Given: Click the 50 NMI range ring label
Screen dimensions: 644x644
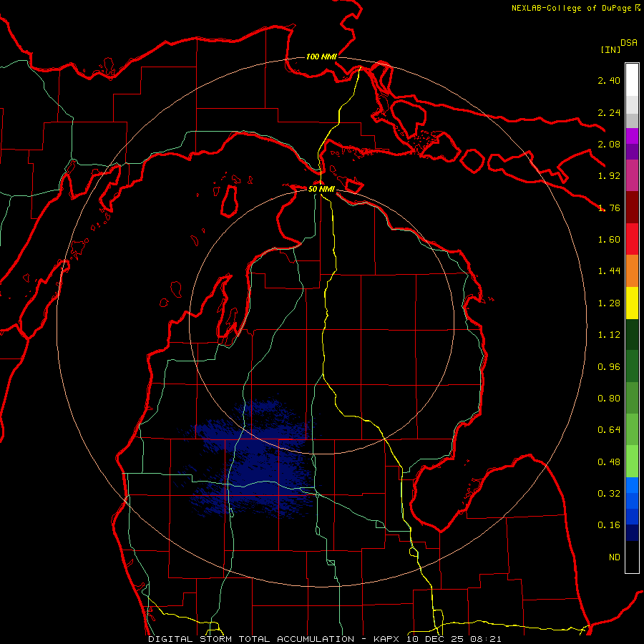Looking at the screenshot, I should pos(321,189).
